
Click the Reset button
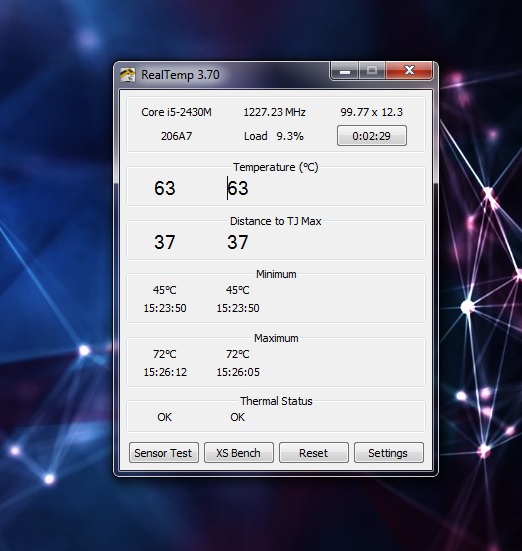(314, 453)
